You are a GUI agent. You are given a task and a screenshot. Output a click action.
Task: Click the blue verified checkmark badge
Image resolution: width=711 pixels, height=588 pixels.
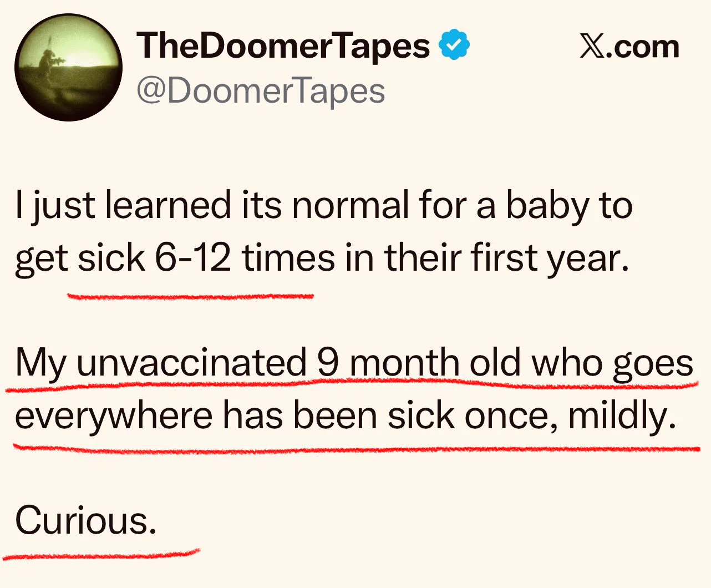(454, 45)
